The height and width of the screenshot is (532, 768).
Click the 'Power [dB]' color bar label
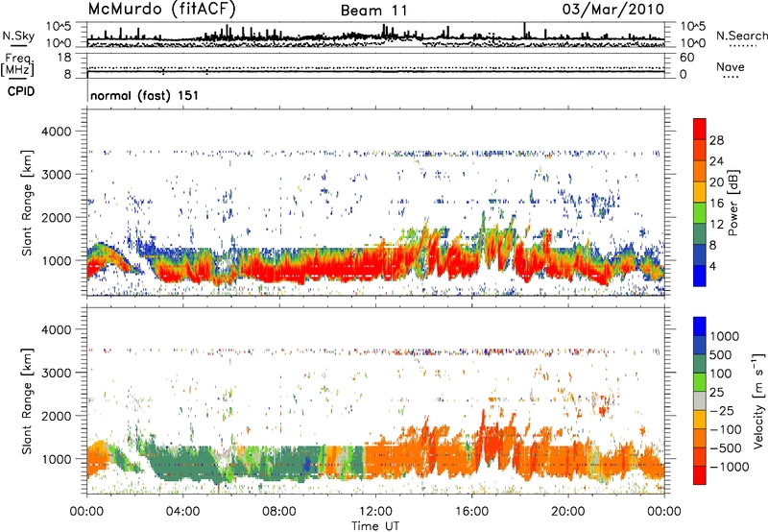point(732,203)
